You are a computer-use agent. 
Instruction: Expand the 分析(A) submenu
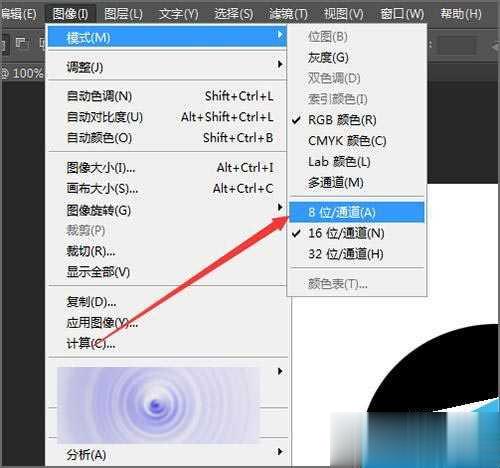167,455
